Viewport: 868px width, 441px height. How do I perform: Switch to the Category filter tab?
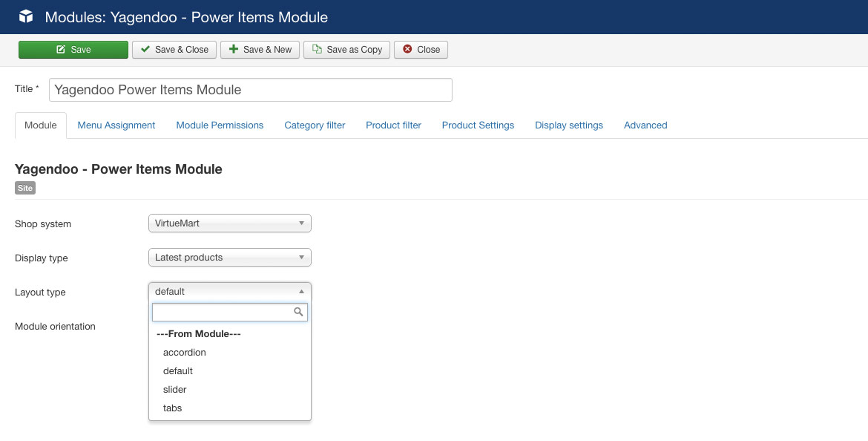click(x=315, y=125)
